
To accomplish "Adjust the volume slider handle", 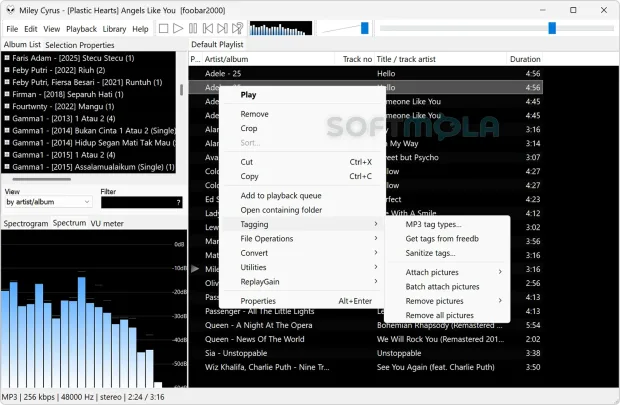I will (365, 28).
